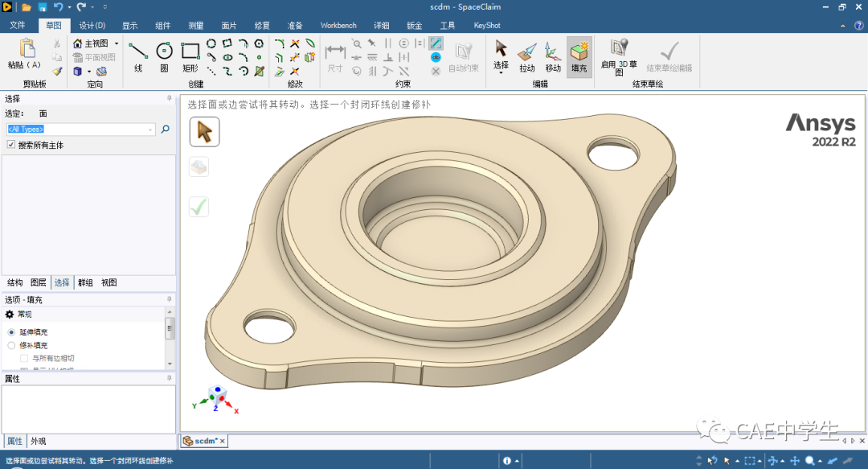This screenshot has width=868, height=469.
Task: Select the construction line tool
Action: 211,71
